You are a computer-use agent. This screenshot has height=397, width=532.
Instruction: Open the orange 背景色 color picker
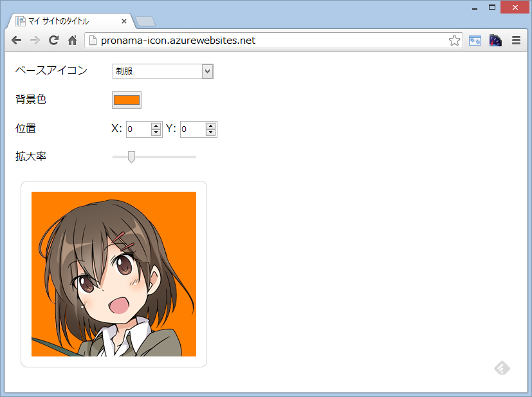coord(127,100)
